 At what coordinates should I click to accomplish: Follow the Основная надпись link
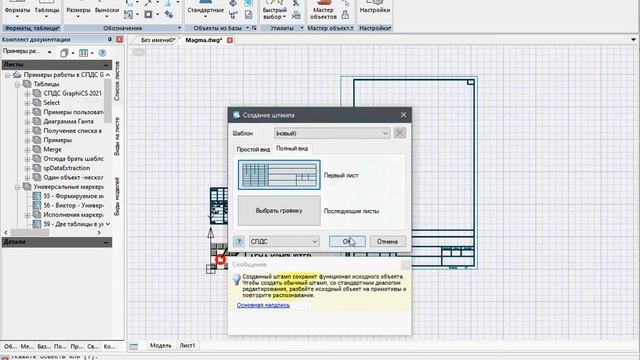(263, 305)
